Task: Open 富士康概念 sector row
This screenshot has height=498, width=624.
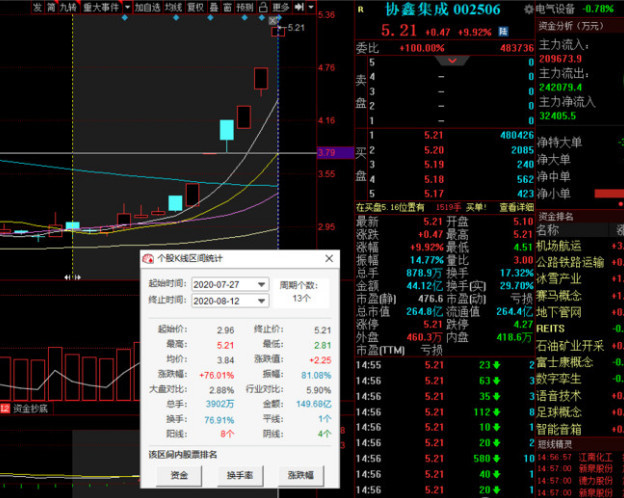Action: point(564,362)
